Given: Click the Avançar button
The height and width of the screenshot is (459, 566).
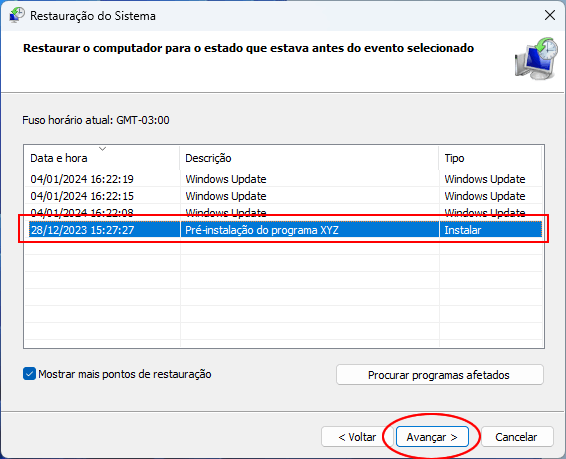Looking at the screenshot, I should pos(432,437).
